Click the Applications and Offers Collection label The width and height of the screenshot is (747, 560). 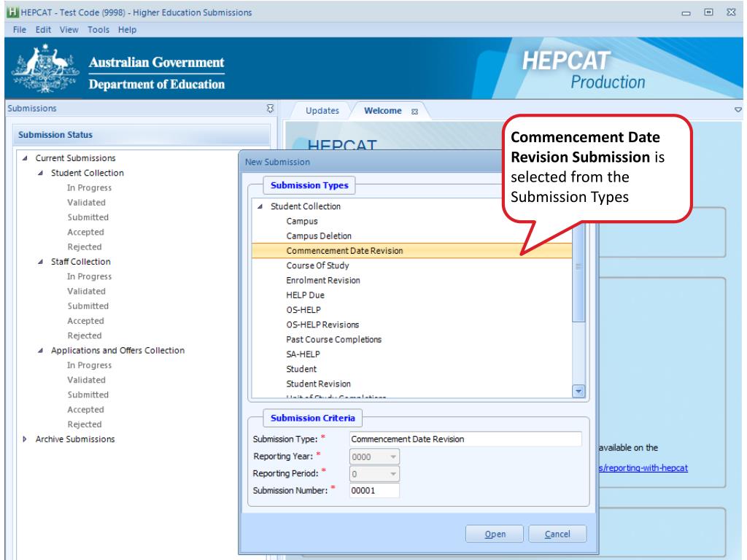click(x=117, y=351)
